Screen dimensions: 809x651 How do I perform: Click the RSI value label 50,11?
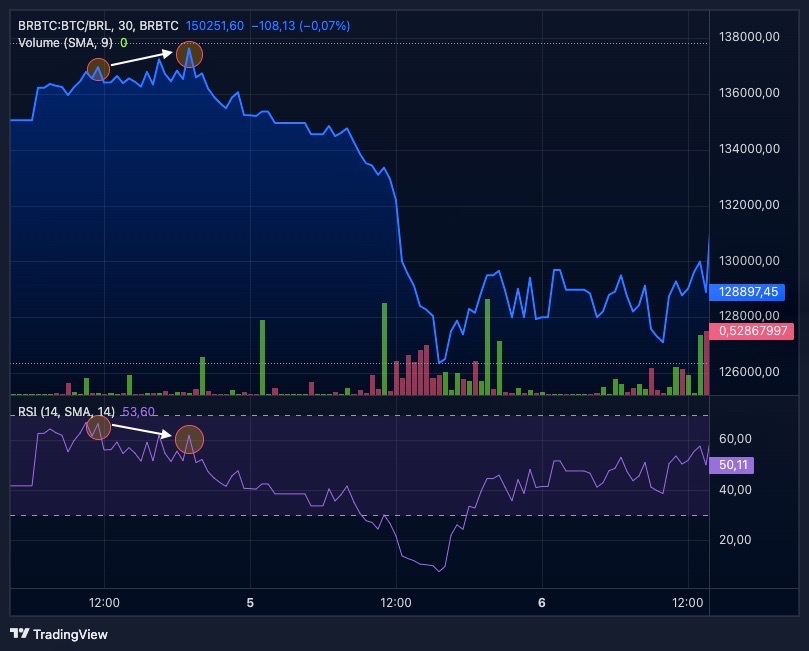click(x=732, y=465)
